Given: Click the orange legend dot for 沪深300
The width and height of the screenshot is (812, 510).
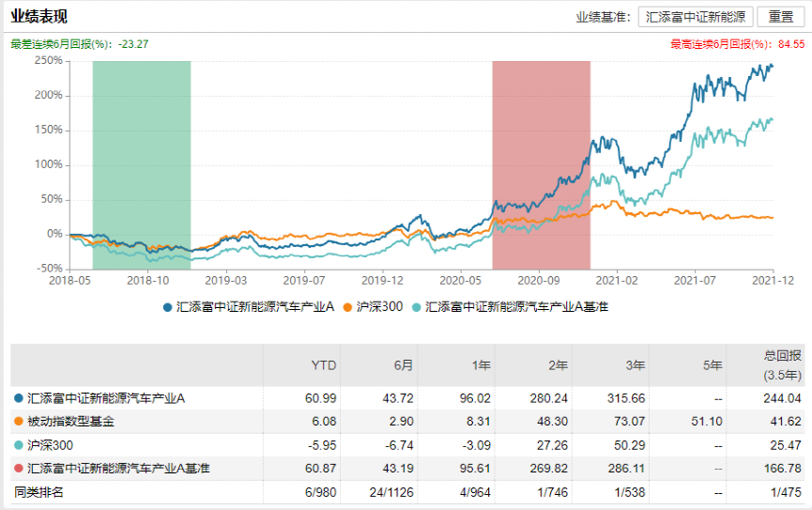Looking at the screenshot, I should [x=348, y=307].
